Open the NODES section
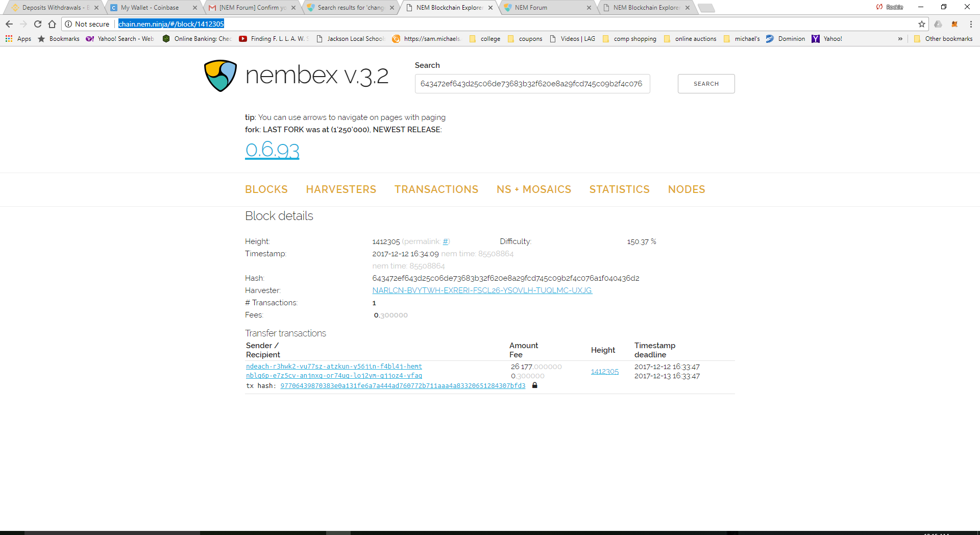Screen dimensions: 980x535 687,189
